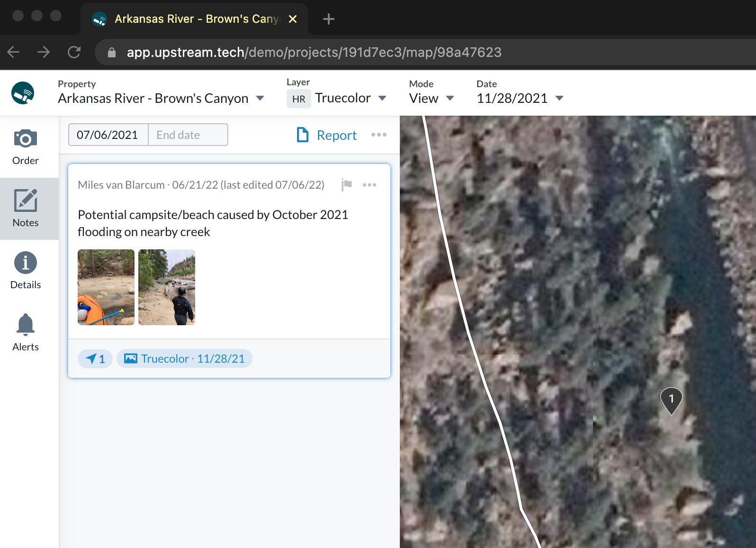Image resolution: width=756 pixels, height=548 pixels.
Task: Click the Truecolor 11/28/21 imagery tag
Action: [184, 359]
